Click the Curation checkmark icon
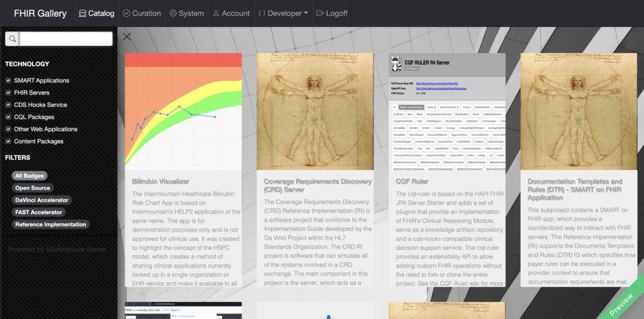 pos(126,13)
